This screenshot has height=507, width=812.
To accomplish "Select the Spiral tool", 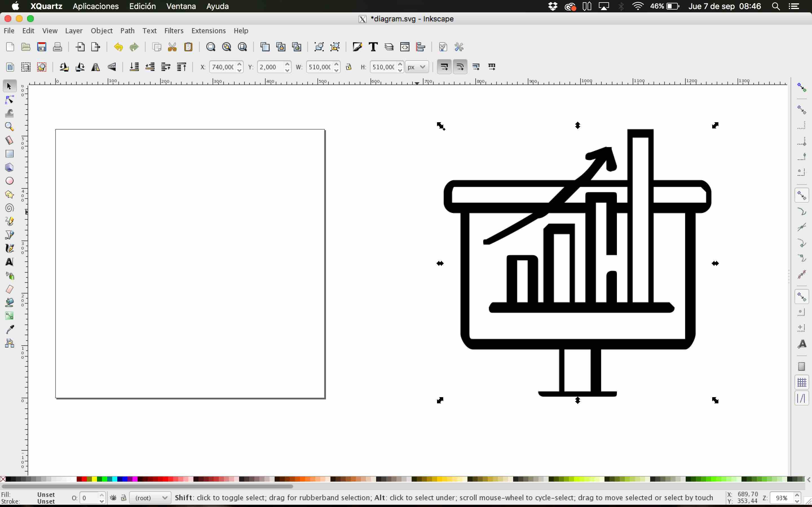I will (9, 208).
